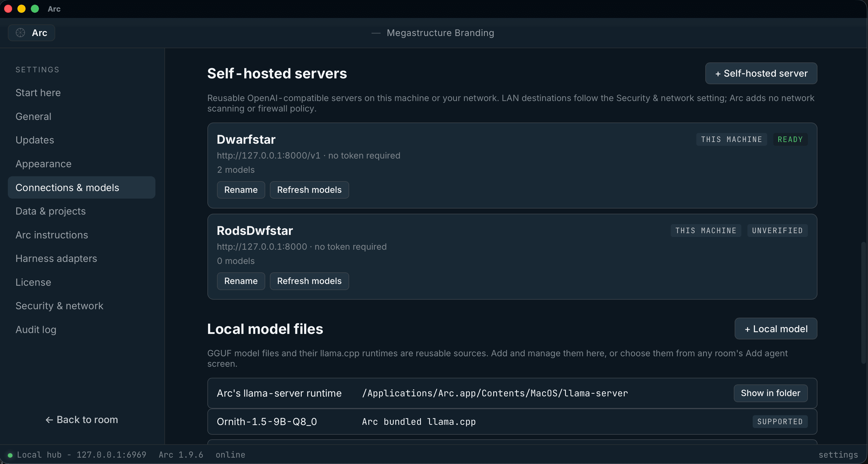Screen dimensions: 868x464
Task: Select the Ornith-1.5-9B-Q8_0 model row
Action: click(512, 422)
